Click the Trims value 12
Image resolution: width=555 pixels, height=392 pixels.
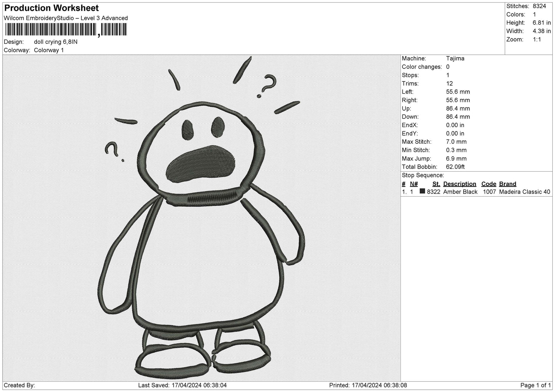click(450, 83)
